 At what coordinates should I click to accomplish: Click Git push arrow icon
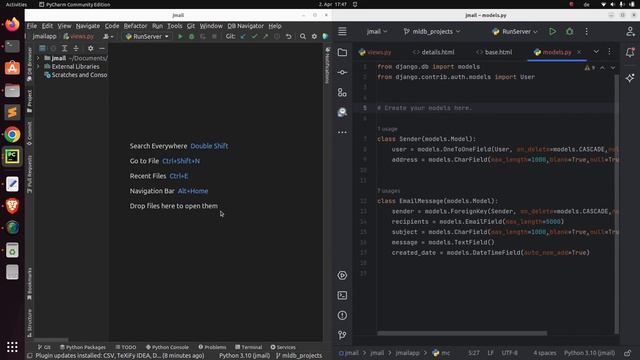point(265,36)
